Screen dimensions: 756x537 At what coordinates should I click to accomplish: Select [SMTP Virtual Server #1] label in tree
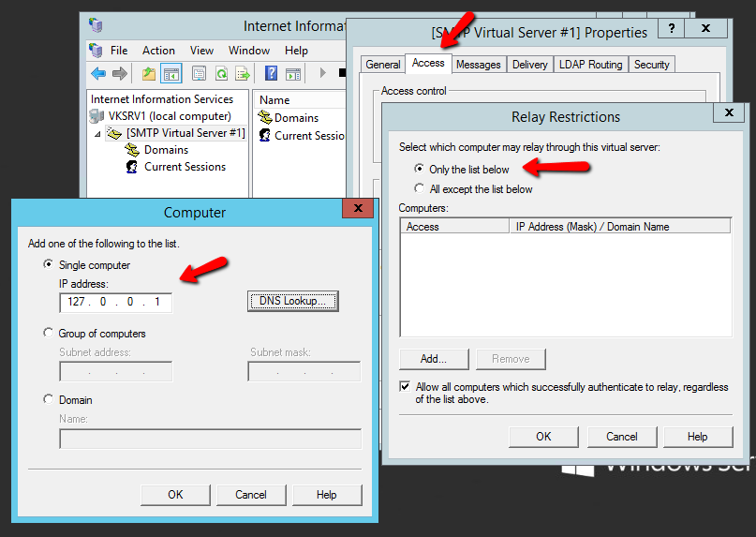pyautogui.click(x=185, y=133)
